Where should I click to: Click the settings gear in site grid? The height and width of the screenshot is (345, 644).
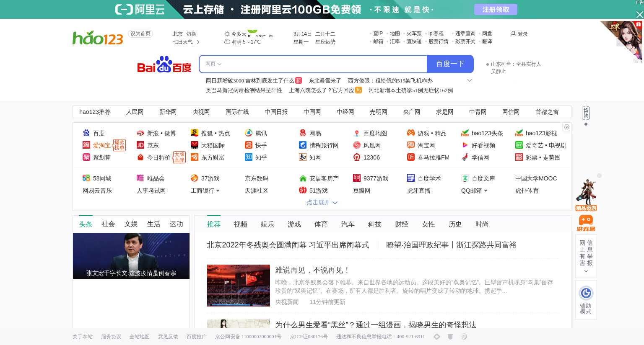point(566,127)
